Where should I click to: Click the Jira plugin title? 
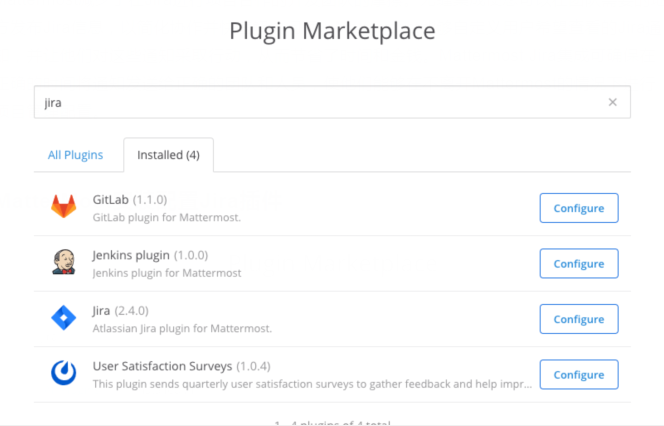(x=101, y=311)
